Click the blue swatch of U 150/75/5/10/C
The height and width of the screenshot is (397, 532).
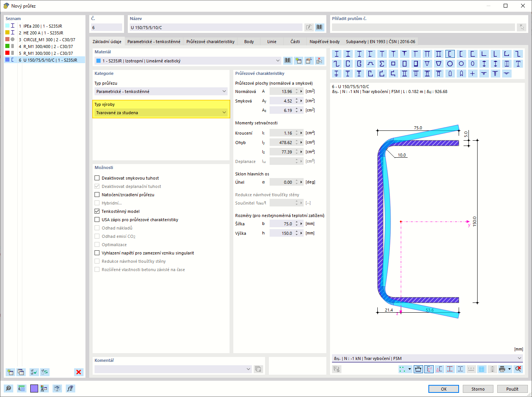[x=7, y=60]
